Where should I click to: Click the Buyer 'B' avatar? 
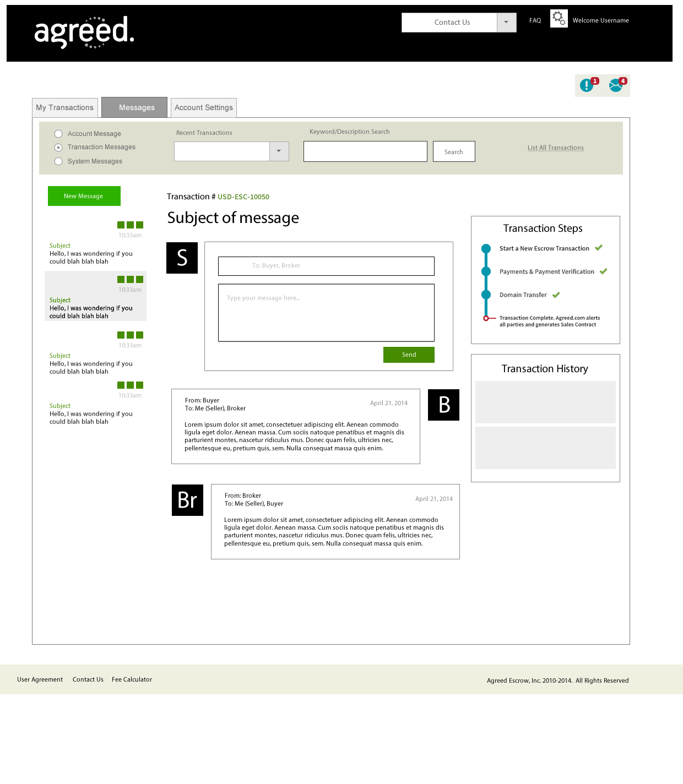443,405
